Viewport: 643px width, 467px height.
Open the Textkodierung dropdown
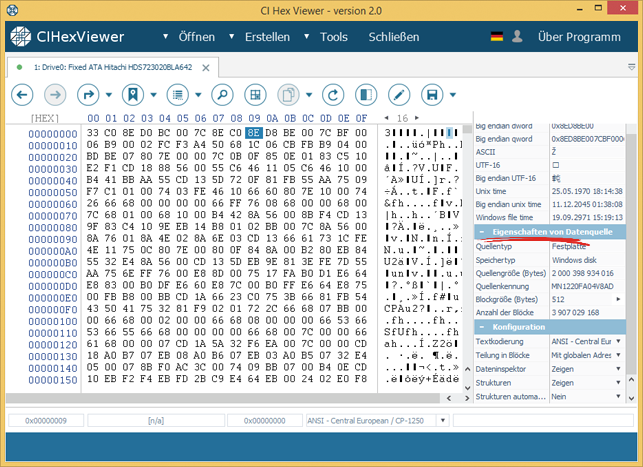pyautogui.click(x=622, y=341)
